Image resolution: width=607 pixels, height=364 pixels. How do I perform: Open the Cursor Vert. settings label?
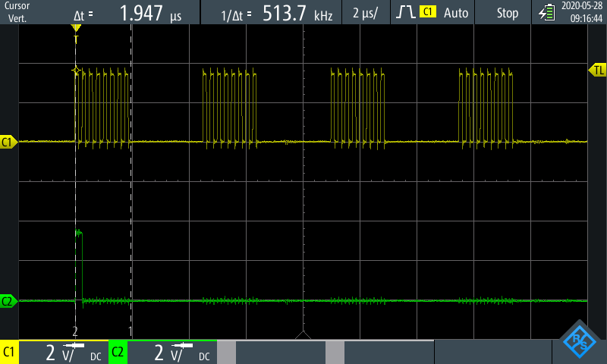pyautogui.click(x=17, y=12)
